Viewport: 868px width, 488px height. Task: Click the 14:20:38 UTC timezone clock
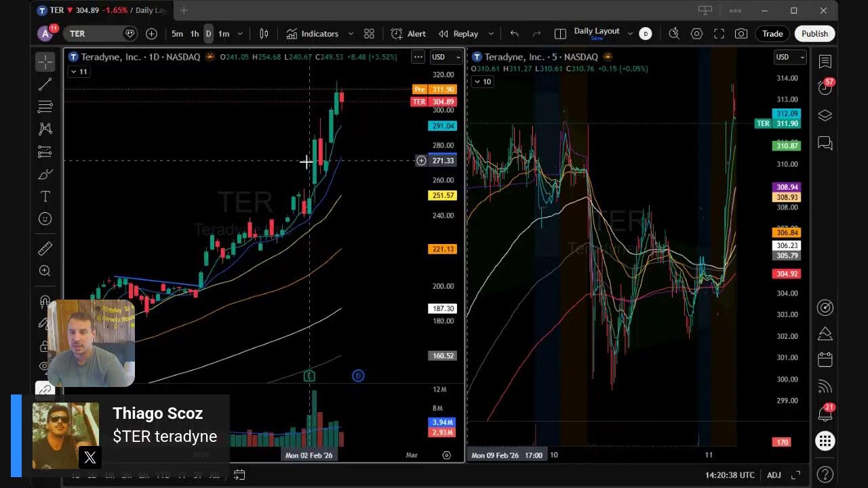pyautogui.click(x=730, y=475)
